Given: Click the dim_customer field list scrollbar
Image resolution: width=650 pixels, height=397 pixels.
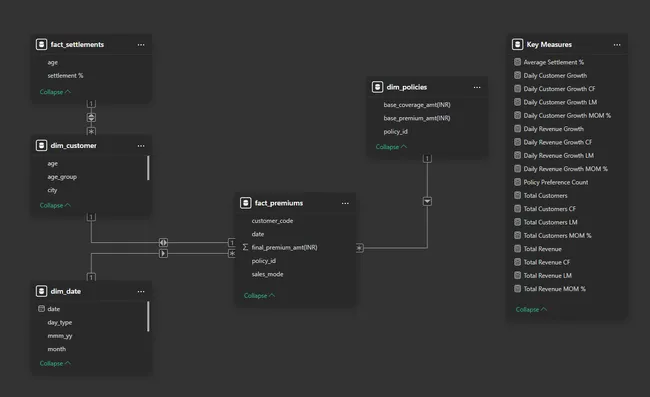Looking at the screenshot, I should 148,168.
